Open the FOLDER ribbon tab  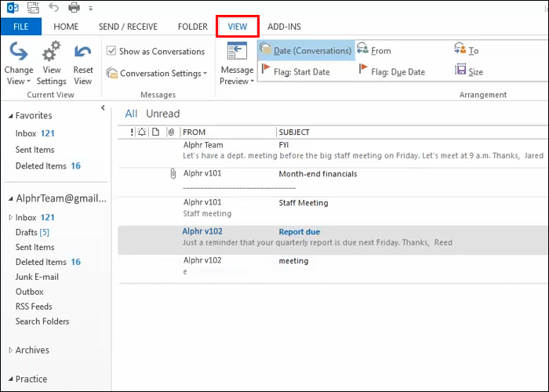coord(193,27)
